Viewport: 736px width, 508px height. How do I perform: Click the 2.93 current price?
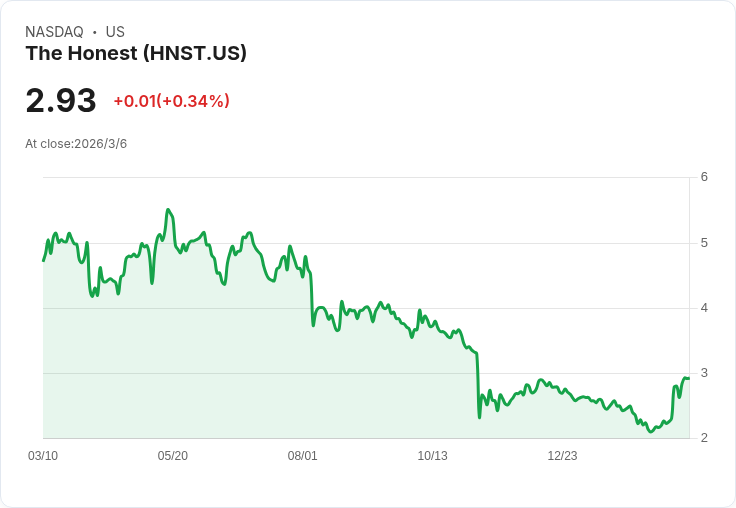[x=61, y=100]
